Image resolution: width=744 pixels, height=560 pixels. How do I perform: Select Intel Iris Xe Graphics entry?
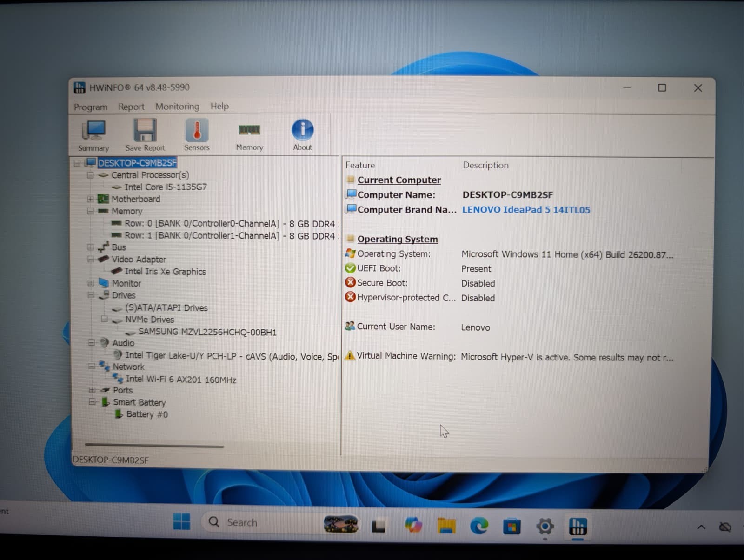pyautogui.click(x=165, y=272)
